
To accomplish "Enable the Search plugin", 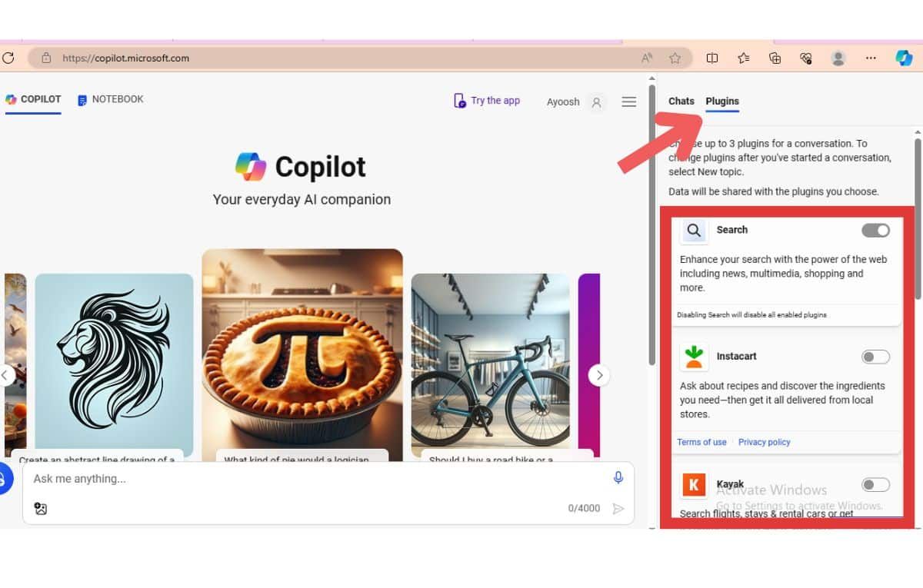I will (875, 230).
